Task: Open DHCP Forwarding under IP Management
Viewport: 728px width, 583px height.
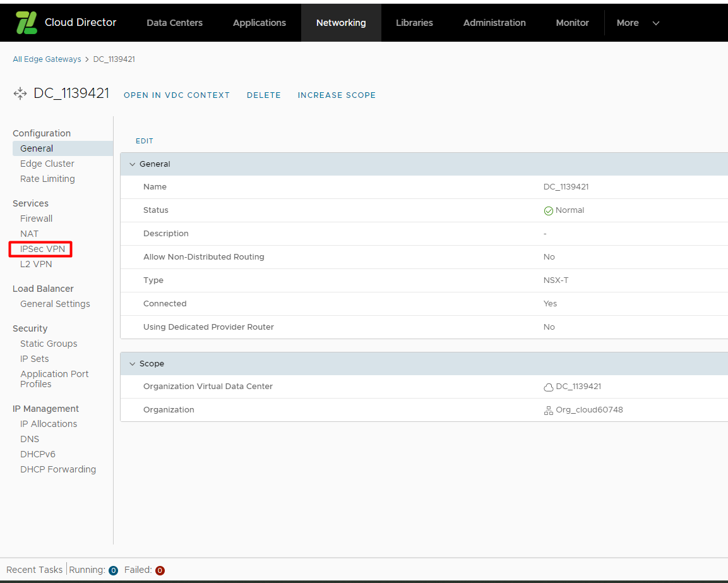Action: [58, 469]
